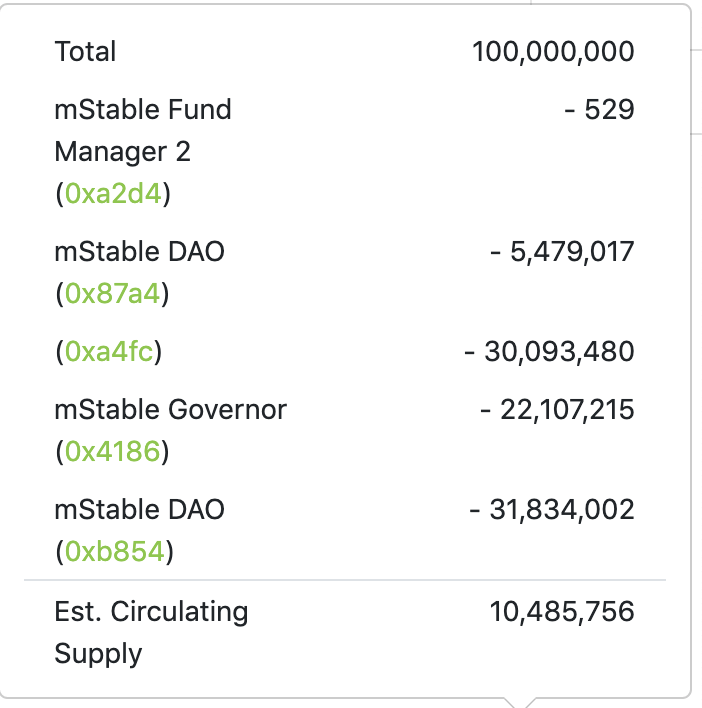Image resolution: width=702 pixels, height=708 pixels.
Task: Click the mStable DAO label above 0xb854
Action: point(139,509)
